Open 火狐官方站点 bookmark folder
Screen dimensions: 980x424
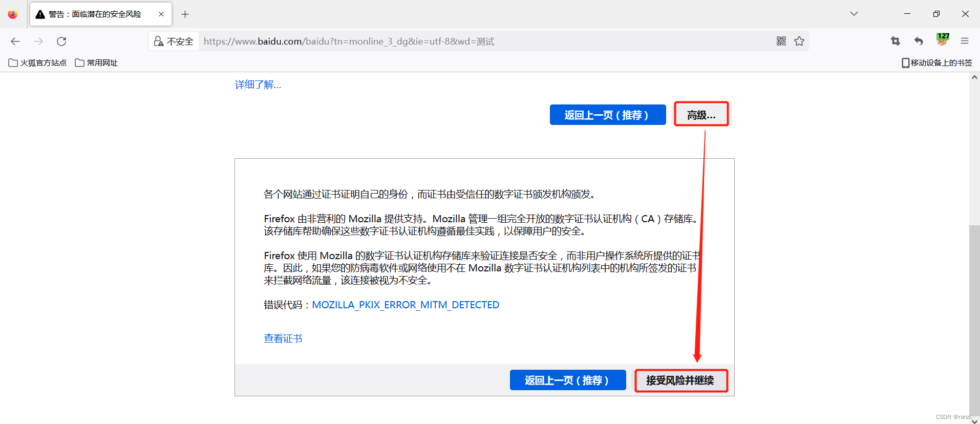point(38,63)
